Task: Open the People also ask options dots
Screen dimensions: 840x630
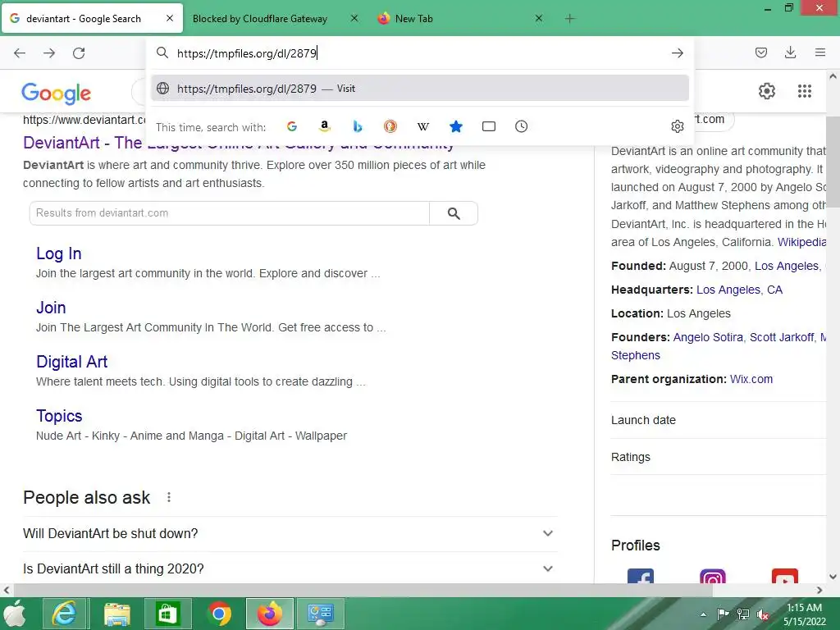Action: point(169,497)
